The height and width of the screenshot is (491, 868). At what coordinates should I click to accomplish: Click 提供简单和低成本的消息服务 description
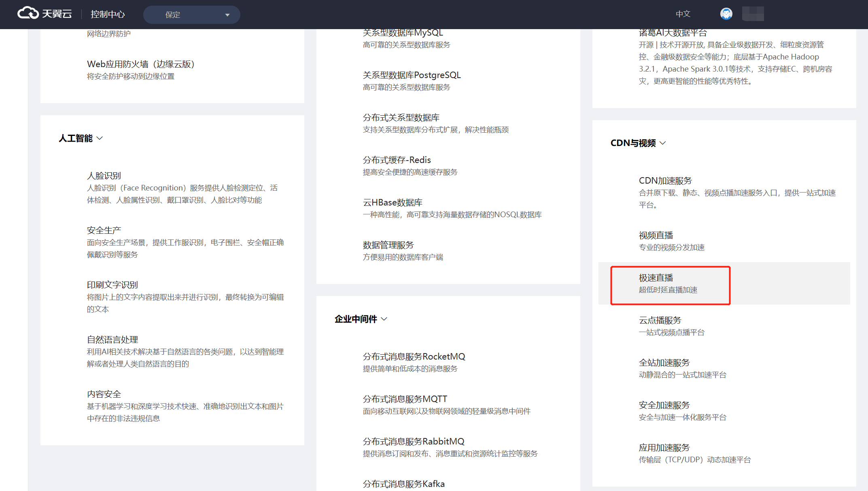[410, 369]
